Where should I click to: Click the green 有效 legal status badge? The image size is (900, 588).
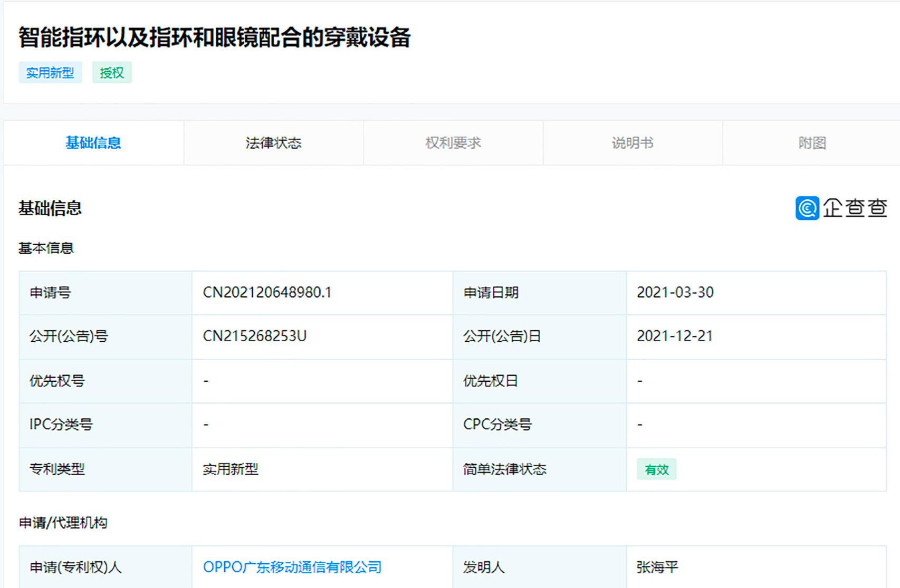(x=656, y=469)
